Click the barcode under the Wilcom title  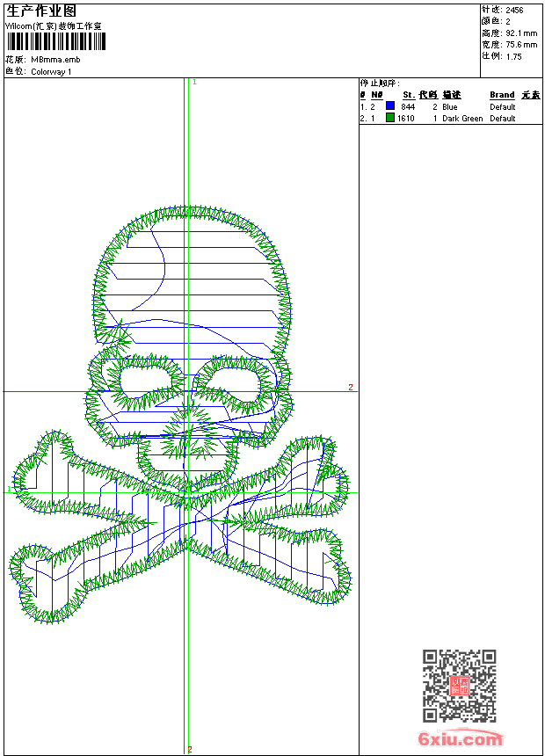(x=56, y=42)
